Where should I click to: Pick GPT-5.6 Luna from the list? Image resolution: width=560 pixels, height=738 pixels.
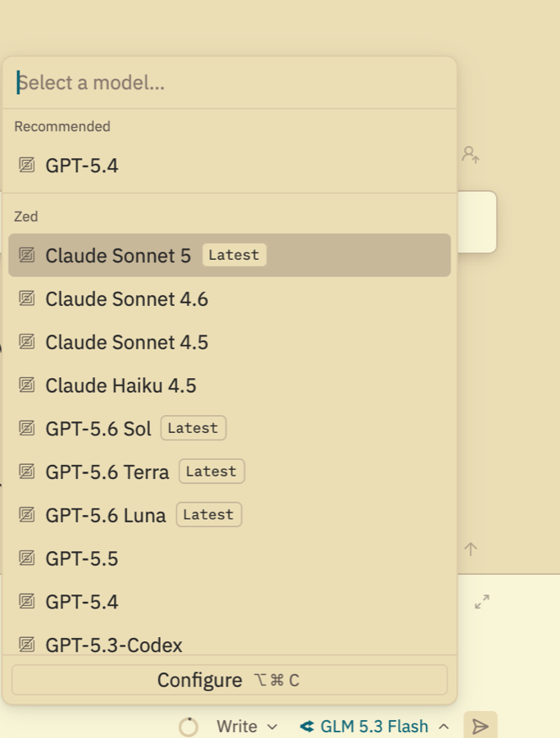[x=230, y=515]
